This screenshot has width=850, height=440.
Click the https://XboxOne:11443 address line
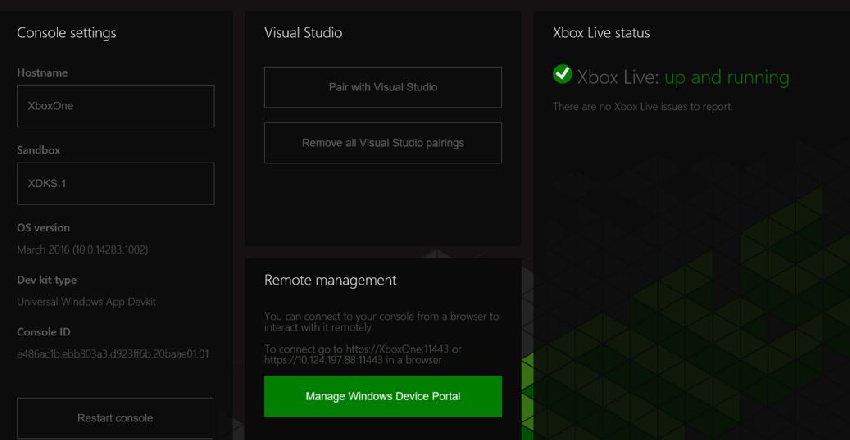[x=363, y=349]
